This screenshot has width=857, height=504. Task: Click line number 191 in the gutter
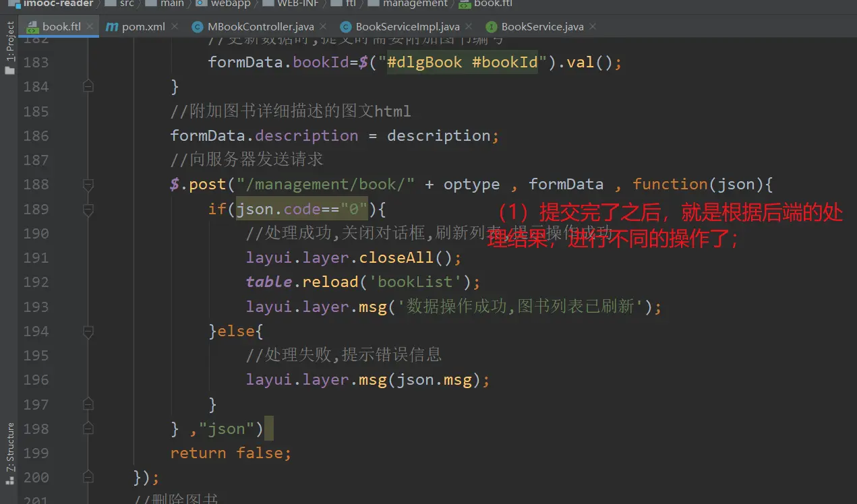pos(36,258)
